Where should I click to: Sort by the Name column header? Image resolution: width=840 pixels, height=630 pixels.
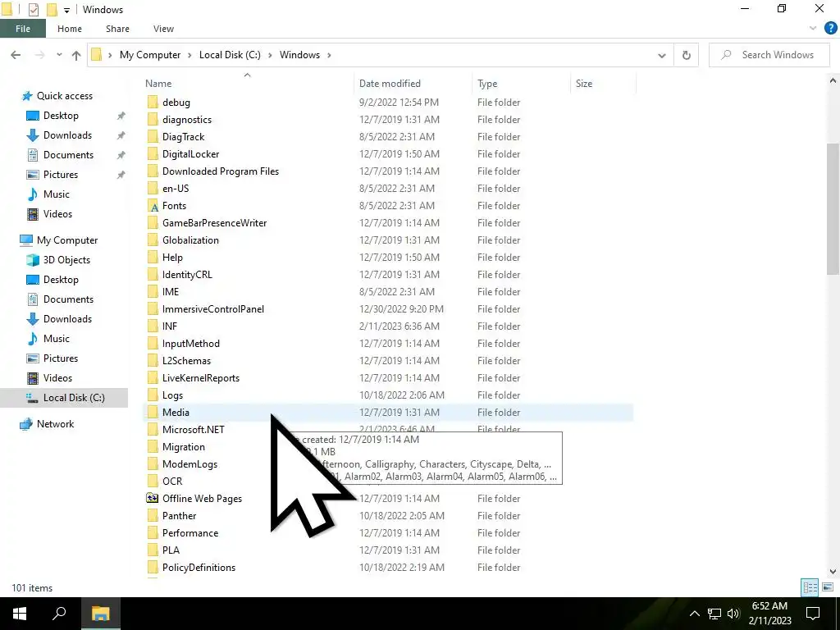pyautogui.click(x=158, y=84)
